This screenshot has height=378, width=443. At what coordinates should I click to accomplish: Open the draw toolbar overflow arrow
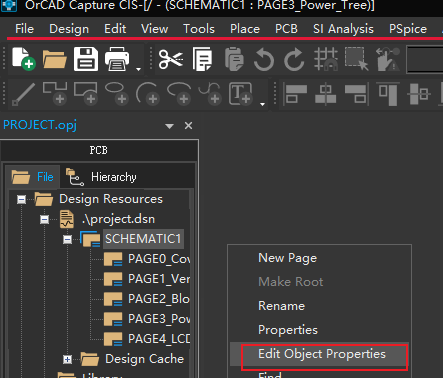[x=262, y=104]
